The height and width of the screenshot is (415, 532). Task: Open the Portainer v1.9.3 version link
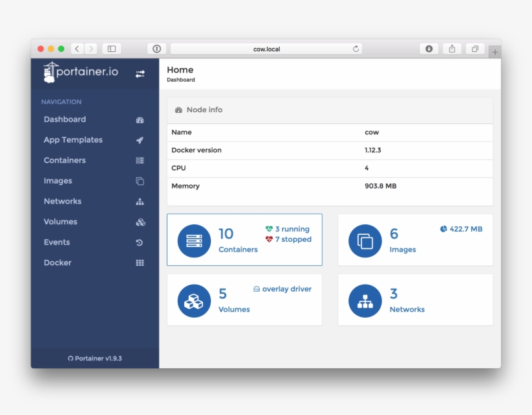(x=95, y=358)
